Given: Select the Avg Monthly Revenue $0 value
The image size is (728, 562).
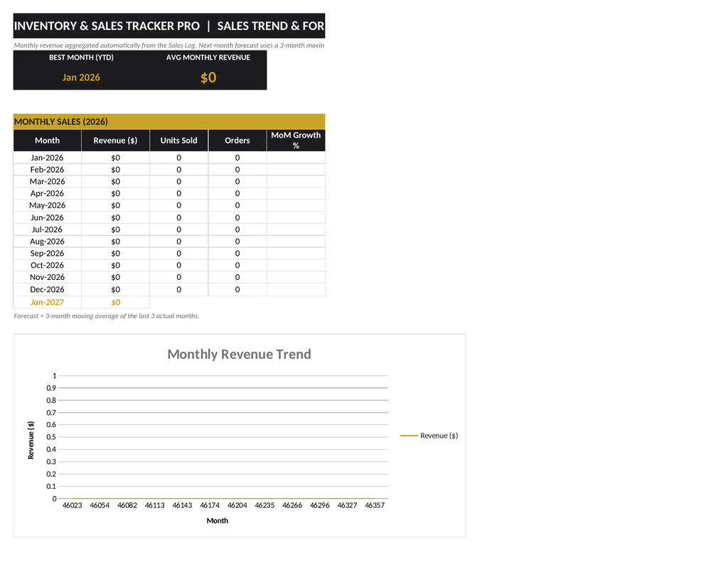Looking at the screenshot, I should [x=208, y=77].
